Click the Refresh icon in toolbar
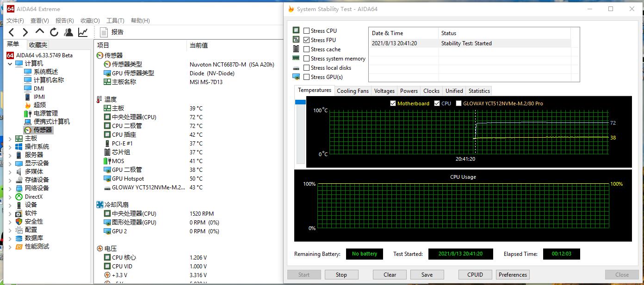 point(54,32)
